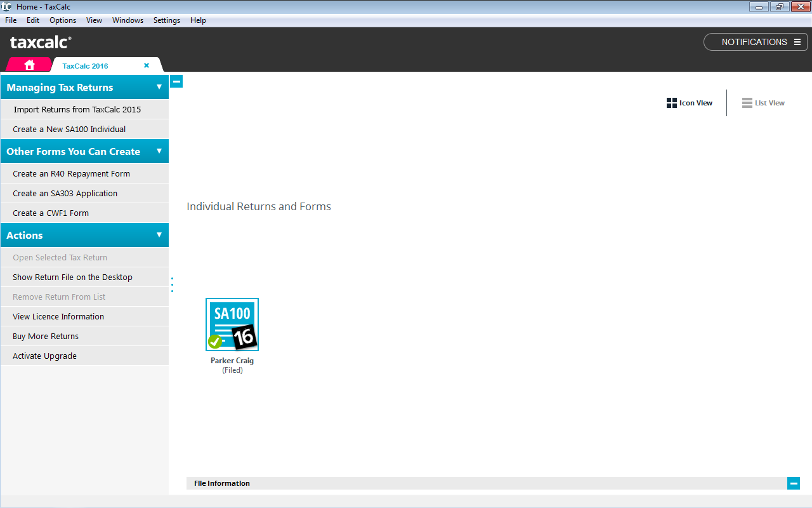The width and height of the screenshot is (812, 508).
Task: Click Buy More Returns
Action: (x=46, y=336)
